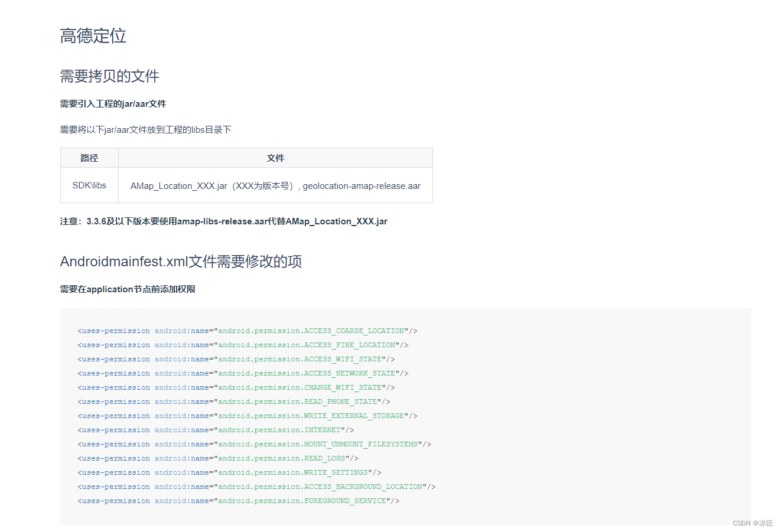The width and height of the screenshot is (782, 532).
Task: Click the FOREGROUND_SERVICE permission line
Action: (239, 501)
